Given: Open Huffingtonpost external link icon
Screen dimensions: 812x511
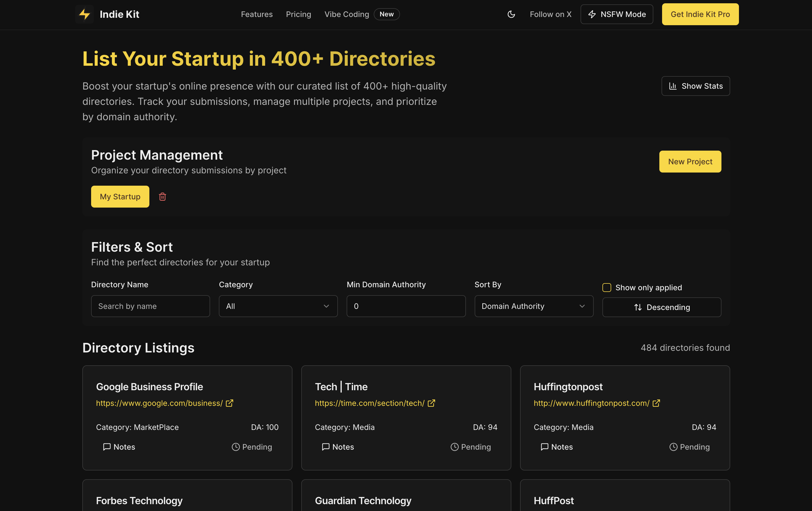Looking at the screenshot, I should click(x=656, y=403).
